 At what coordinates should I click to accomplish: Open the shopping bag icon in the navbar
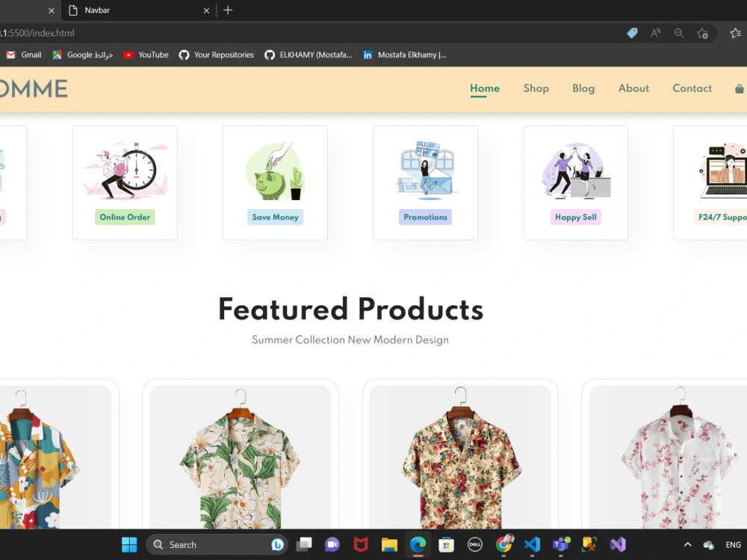click(739, 89)
